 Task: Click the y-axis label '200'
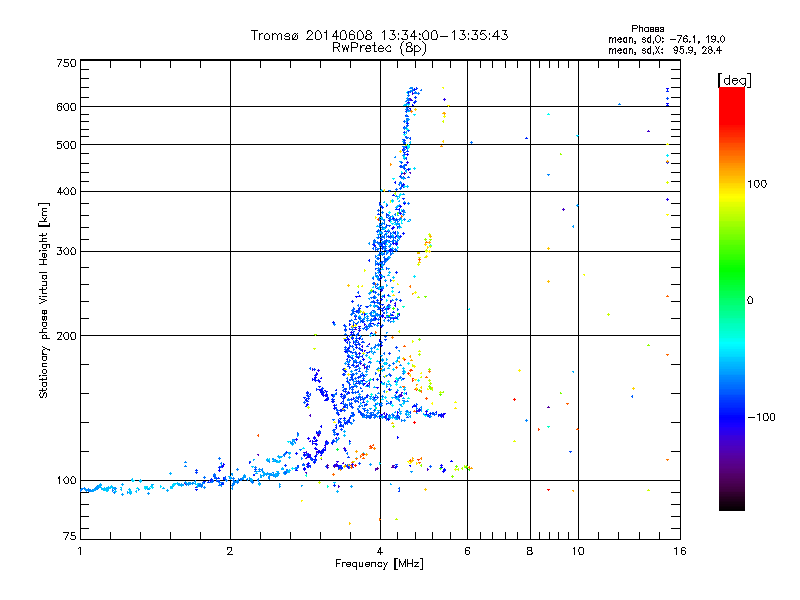pos(66,336)
